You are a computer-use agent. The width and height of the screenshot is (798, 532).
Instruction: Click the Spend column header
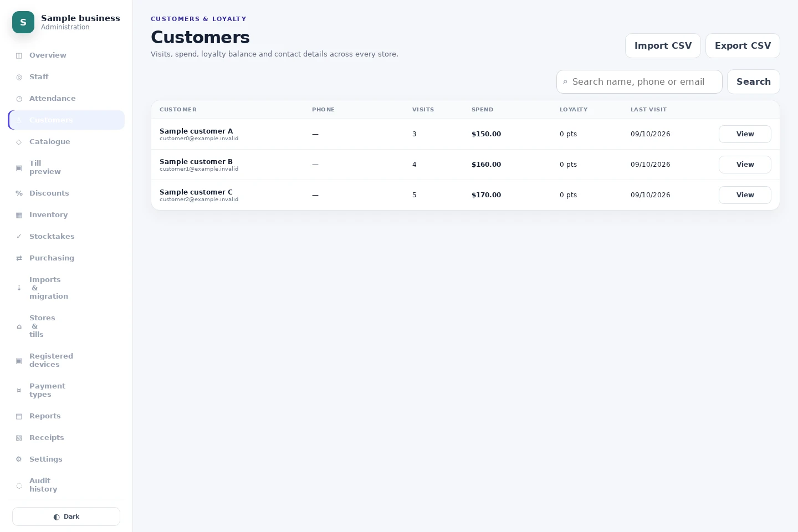[x=482, y=110]
